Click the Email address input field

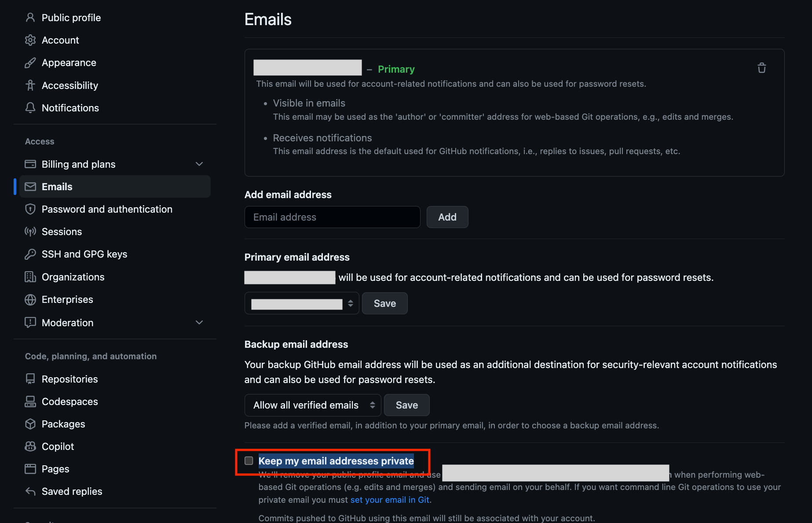(x=333, y=217)
